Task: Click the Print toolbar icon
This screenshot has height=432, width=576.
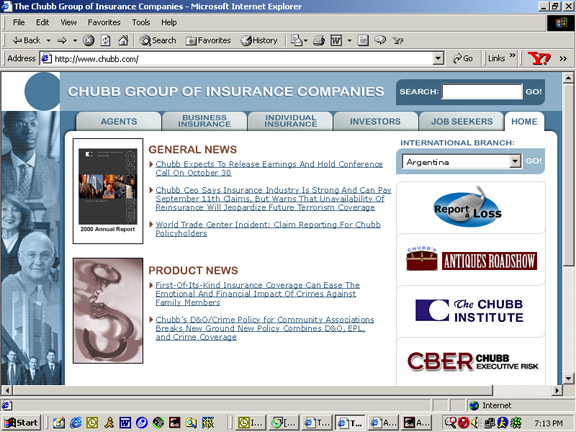Action: click(319, 40)
